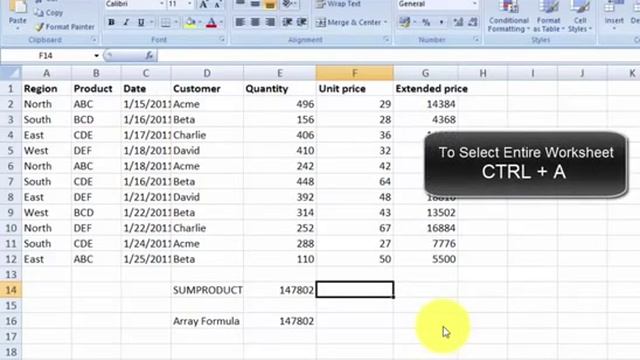Apply the yellow fill color
The image size is (640, 360).
click(190, 22)
